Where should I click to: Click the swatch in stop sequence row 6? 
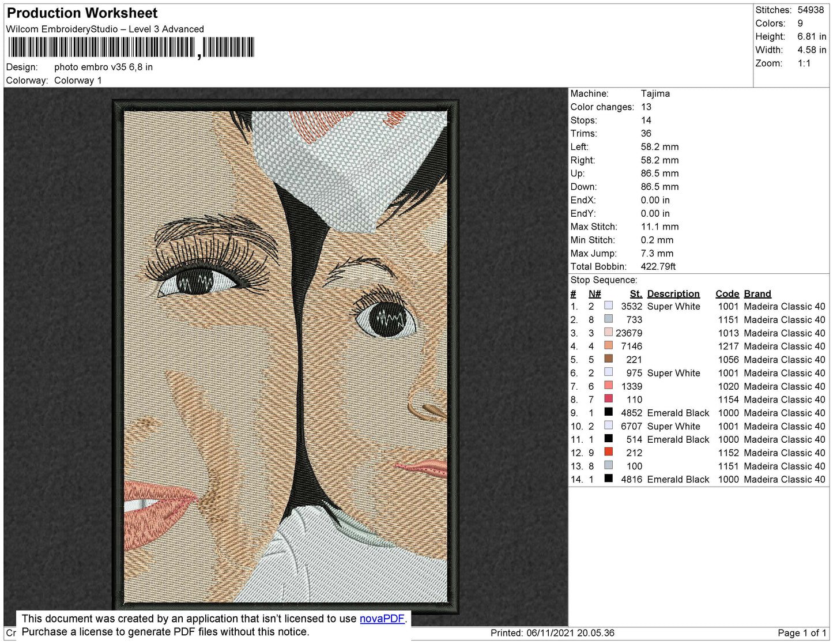pos(608,372)
